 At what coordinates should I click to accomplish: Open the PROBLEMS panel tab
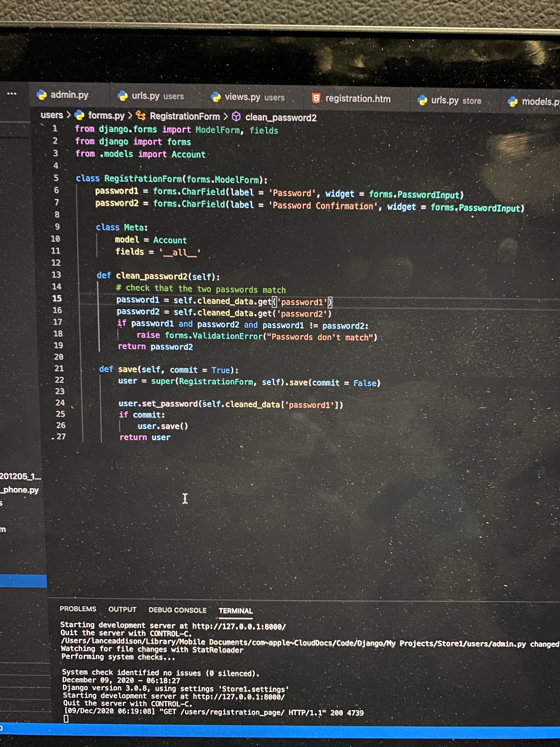pos(78,609)
